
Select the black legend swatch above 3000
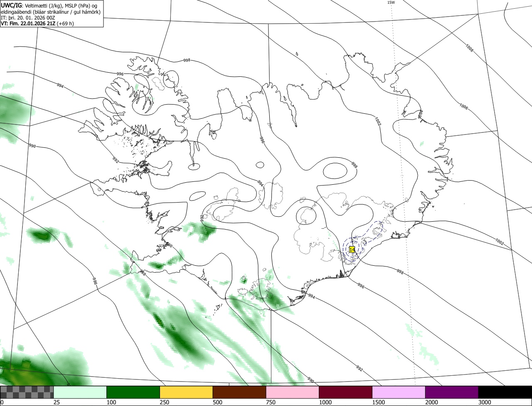click(x=505, y=392)
